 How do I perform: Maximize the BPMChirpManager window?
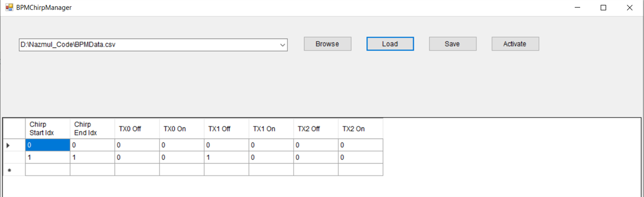tap(603, 8)
